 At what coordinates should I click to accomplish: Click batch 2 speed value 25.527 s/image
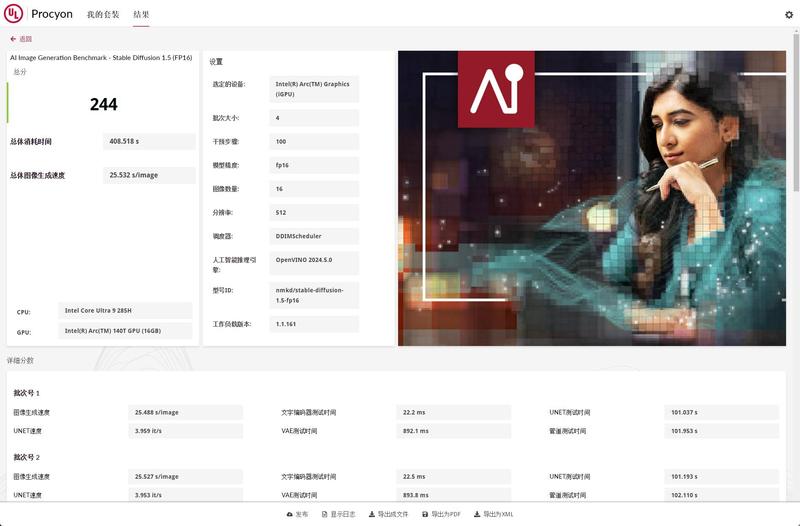pos(185,477)
